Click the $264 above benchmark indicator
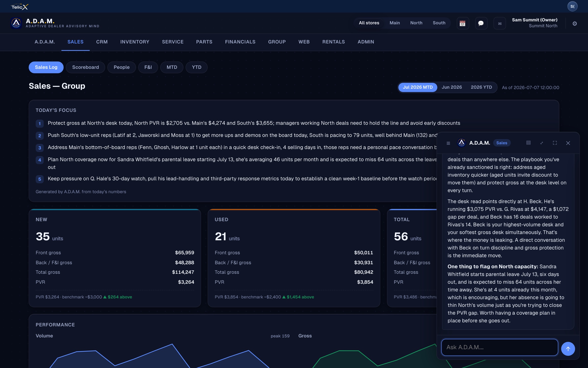Image resolution: width=588 pixels, height=368 pixels. pyautogui.click(x=117, y=297)
